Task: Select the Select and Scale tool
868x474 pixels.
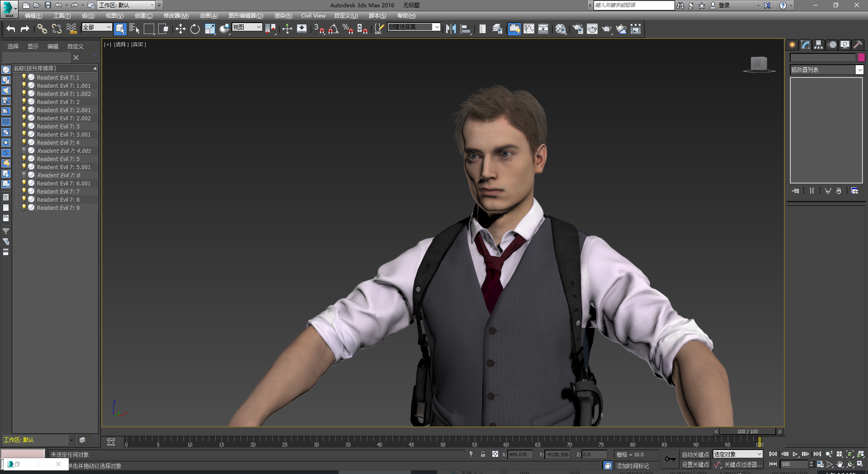Action: pos(210,29)
